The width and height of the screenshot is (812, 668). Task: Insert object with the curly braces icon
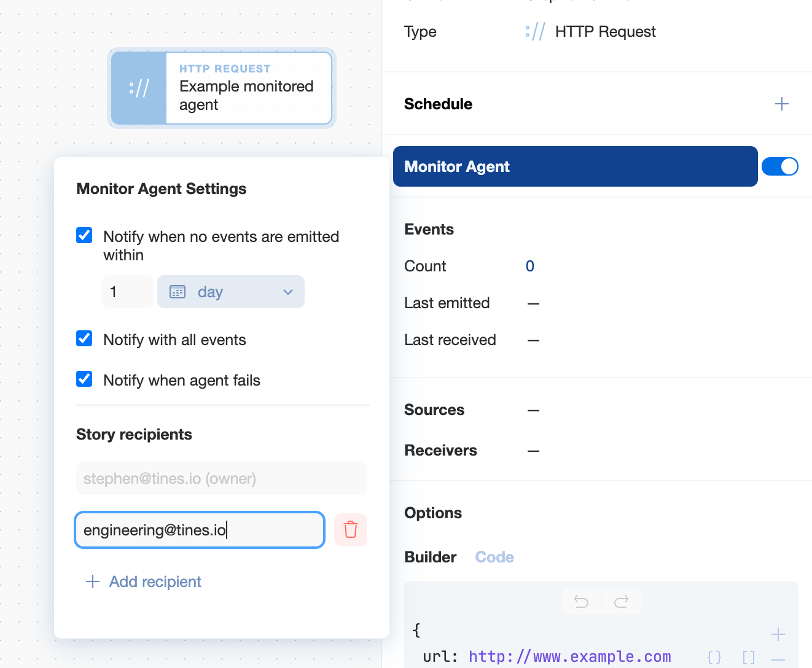pos(714,658)
